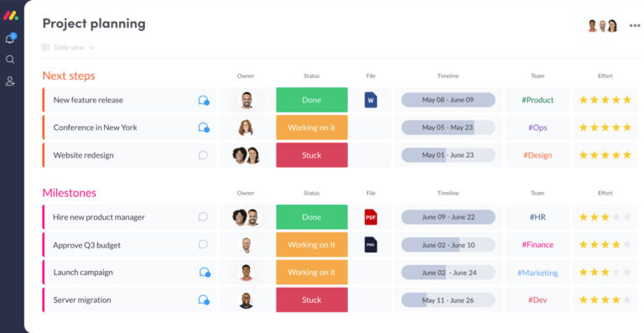The width and height of the screenshot is (644, 333).
Task: Change Working on it status of Conference in New York
Action: (312, 127)
